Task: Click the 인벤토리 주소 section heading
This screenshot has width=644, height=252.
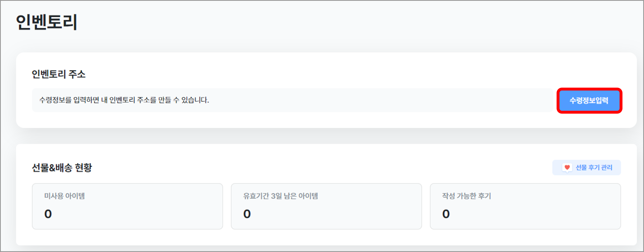Action: 58,74
